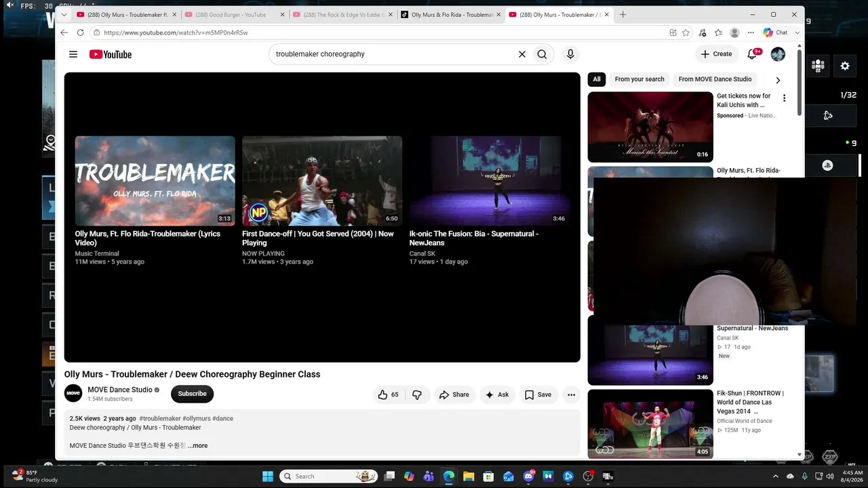The image size is (868, 488).
Task: Switch to the Good Burger tab
Action: click(231, 15)
